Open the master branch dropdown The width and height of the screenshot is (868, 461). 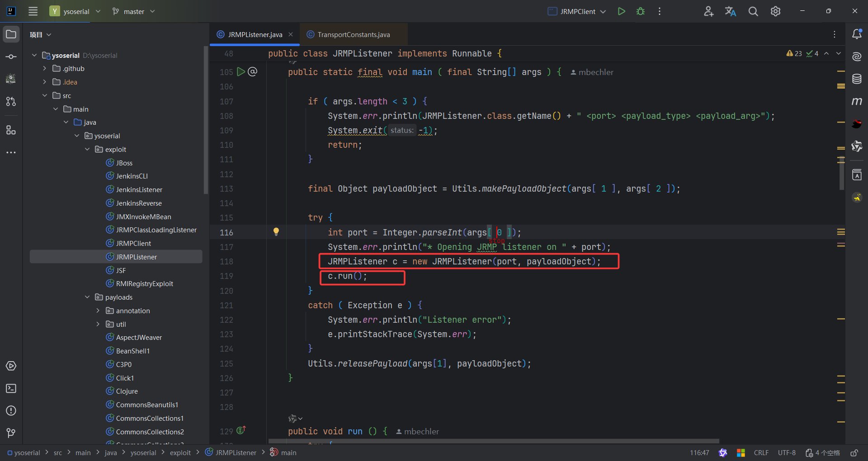134,11
